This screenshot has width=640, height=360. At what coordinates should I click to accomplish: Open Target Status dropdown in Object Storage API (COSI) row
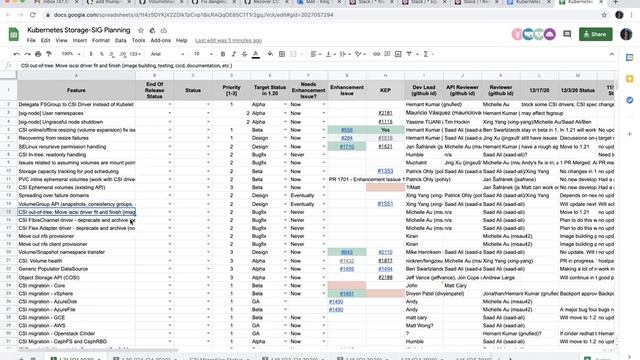285,278
